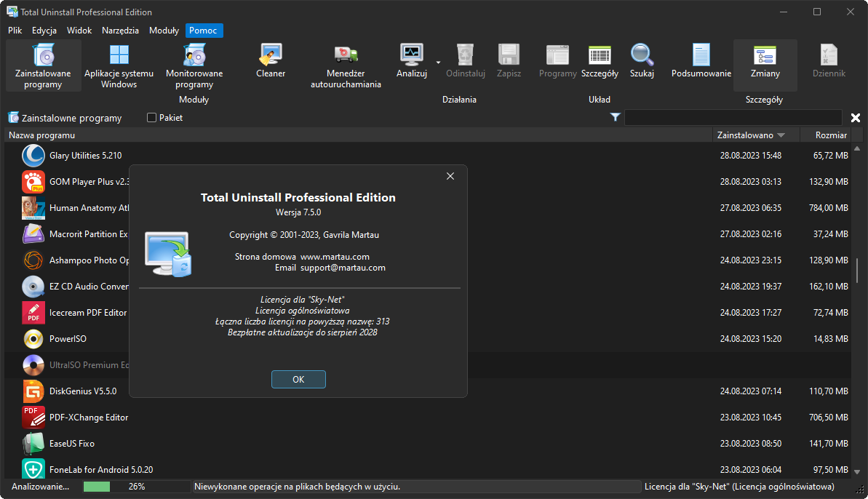Focus the filter search field
868x499 pixels.
click(733, 117)
